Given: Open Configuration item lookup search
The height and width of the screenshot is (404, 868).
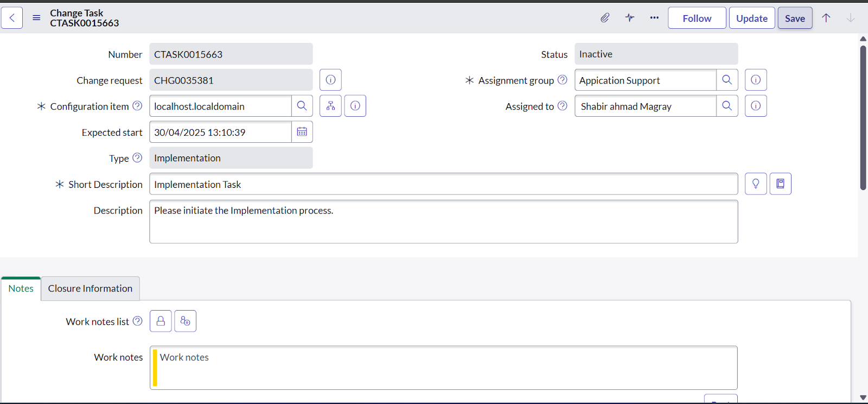Looking at the screenshot, I should [x=302, y=106].
